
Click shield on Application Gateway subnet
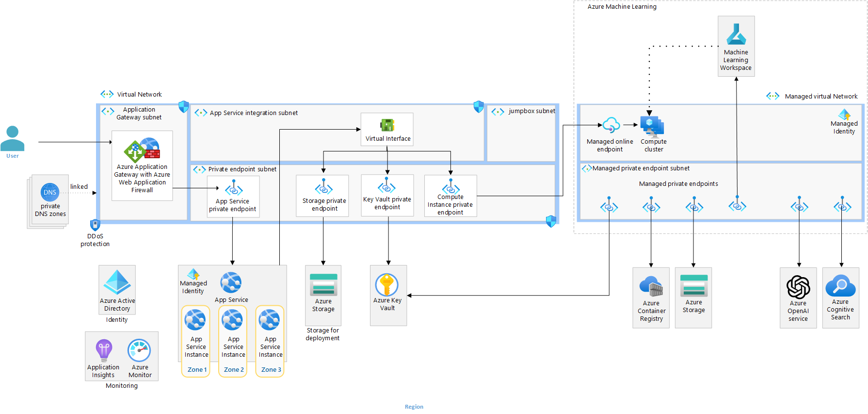pyautogui.click(x=183, y=107)
